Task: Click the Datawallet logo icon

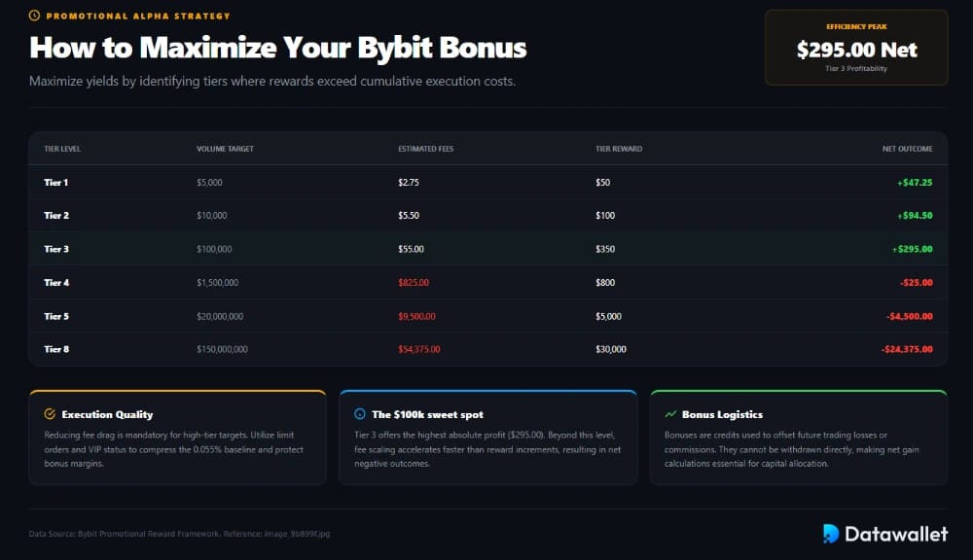Action: click(830, 534)
